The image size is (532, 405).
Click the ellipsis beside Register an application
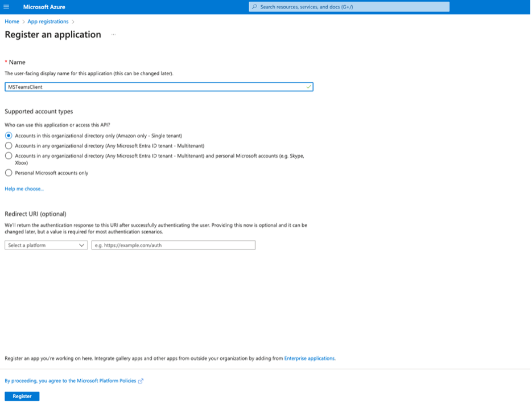point(113,35)
